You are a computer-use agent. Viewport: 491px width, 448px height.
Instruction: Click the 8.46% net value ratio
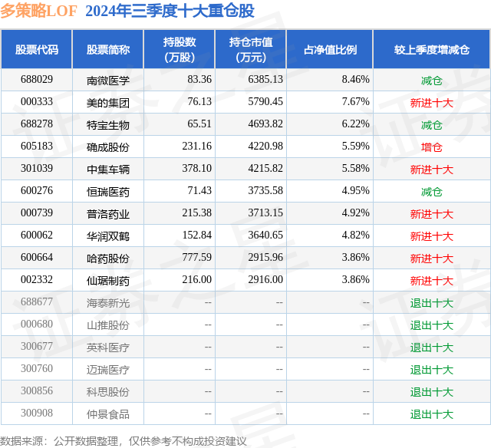(x=356, y=80)
